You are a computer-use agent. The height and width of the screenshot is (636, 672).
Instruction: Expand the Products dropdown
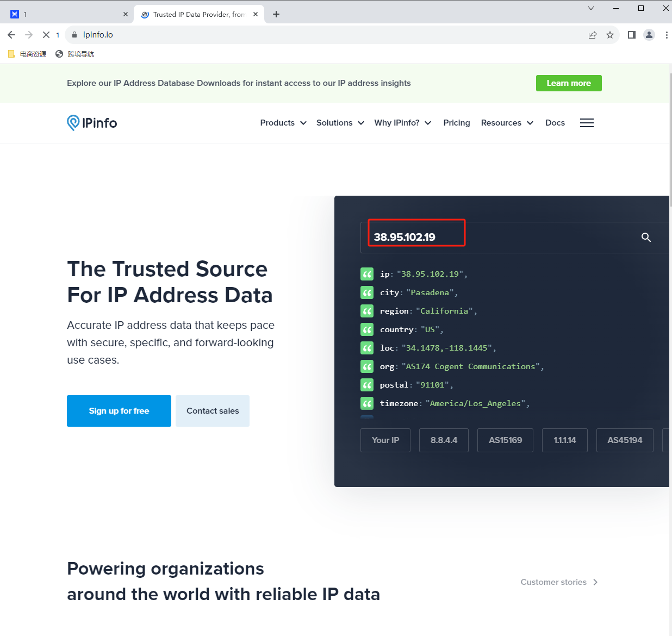pos(283,123)
